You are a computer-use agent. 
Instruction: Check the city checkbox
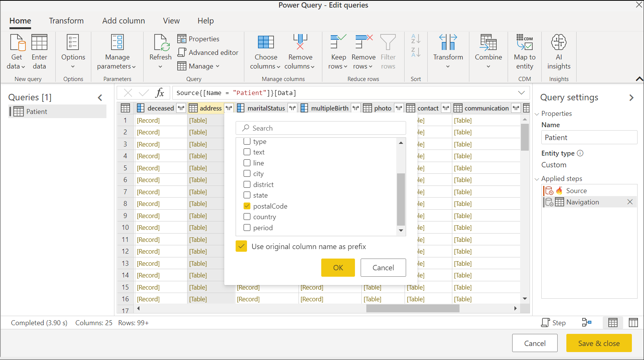point(247,173)
